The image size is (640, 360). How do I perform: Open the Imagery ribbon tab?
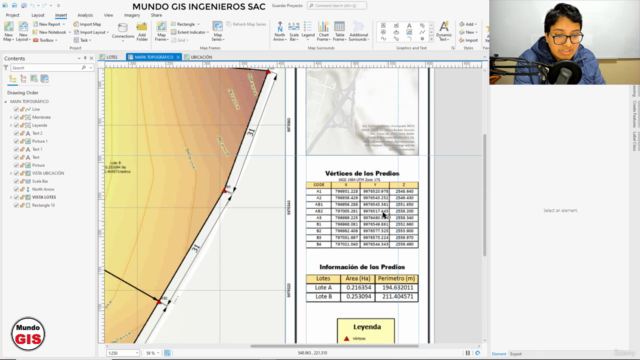(132, 15)
